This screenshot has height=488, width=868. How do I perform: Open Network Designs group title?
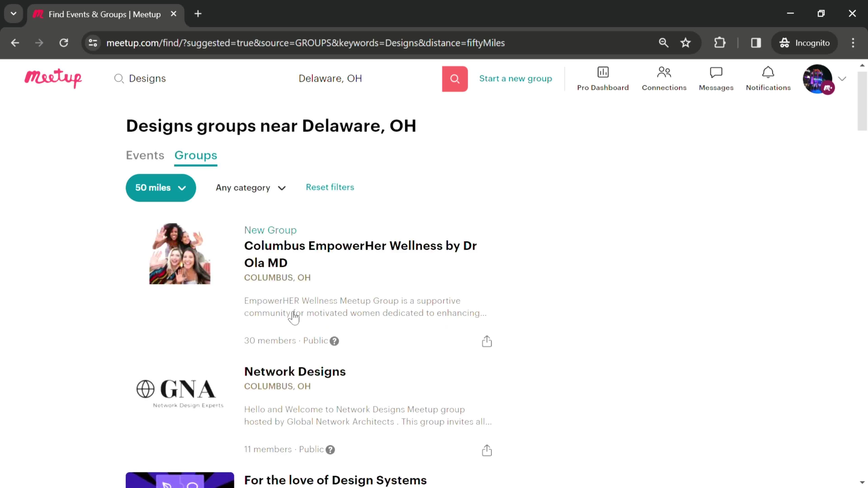[295, 371]
